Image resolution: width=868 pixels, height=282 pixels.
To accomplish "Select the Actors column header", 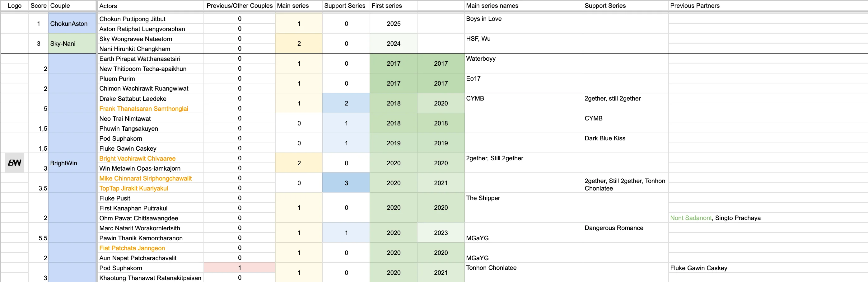I will pyautogui.click(x=150, y=6).
